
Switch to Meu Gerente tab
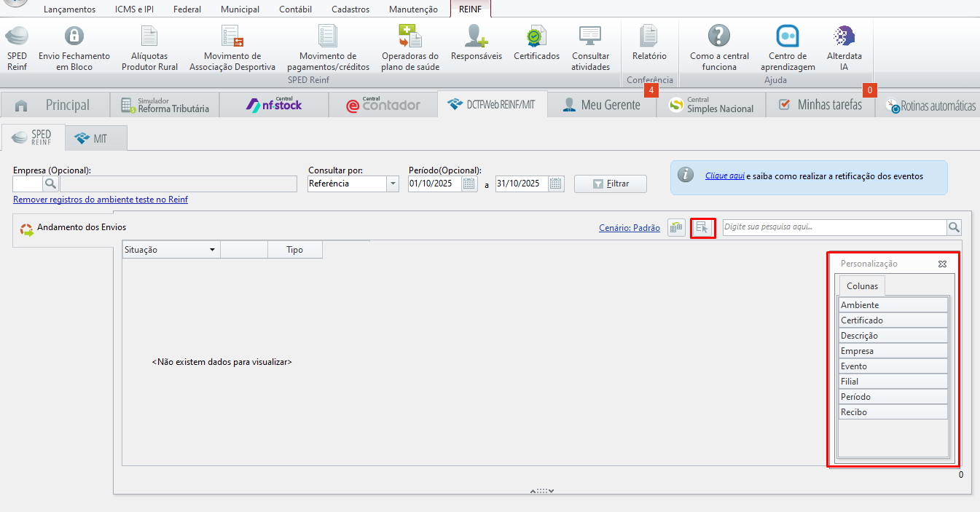tap(601, 105)
